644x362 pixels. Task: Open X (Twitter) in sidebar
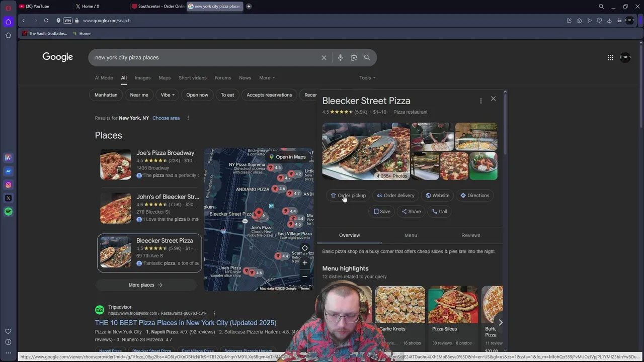tap(8, 198)
